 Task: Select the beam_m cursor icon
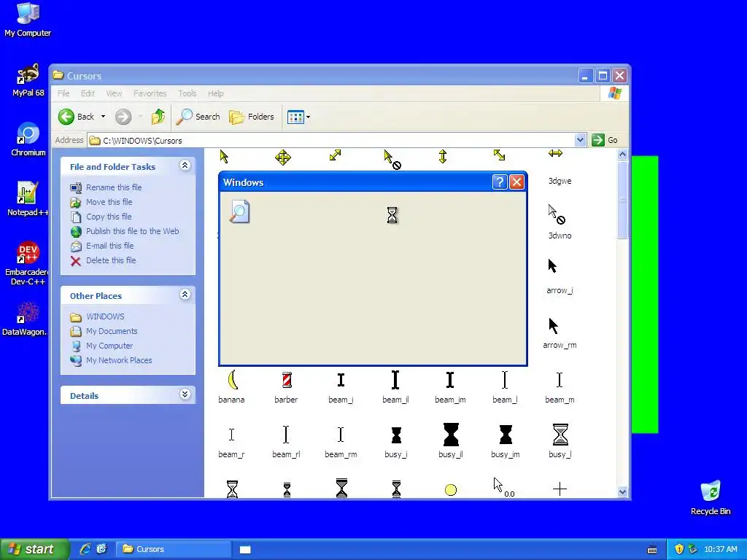pos(560,380)
